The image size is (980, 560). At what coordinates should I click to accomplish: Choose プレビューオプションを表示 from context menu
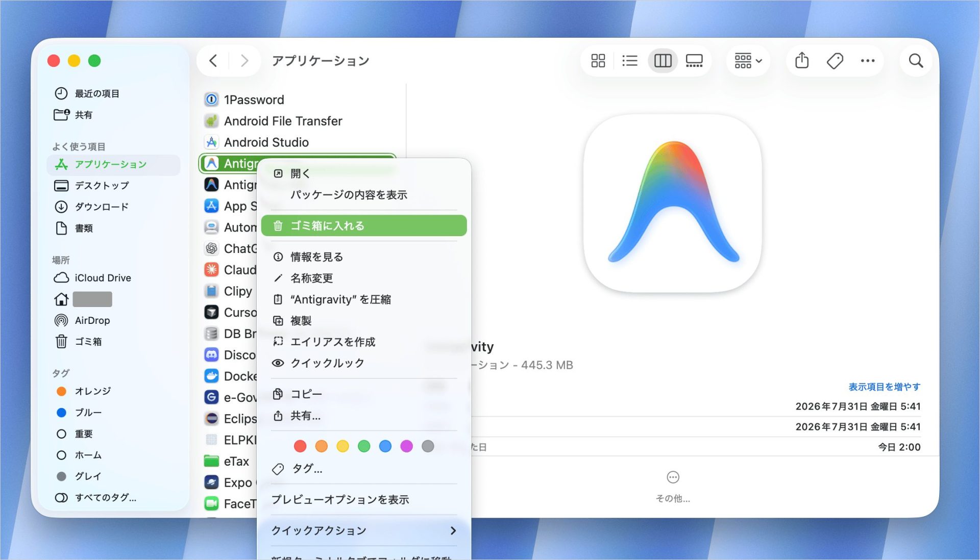[364, 500]
